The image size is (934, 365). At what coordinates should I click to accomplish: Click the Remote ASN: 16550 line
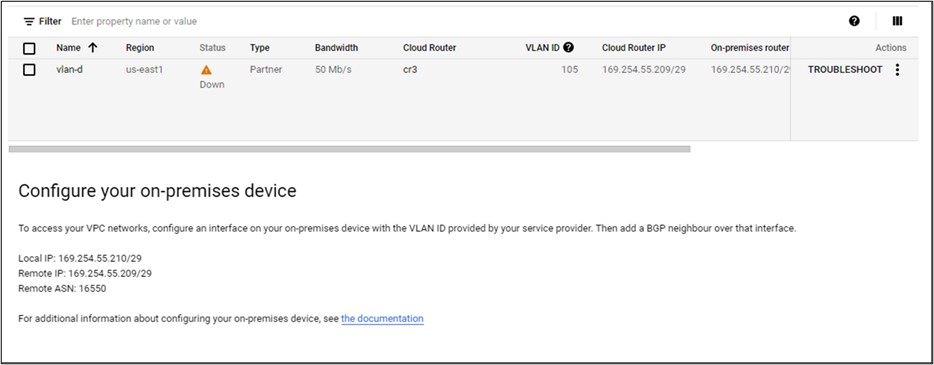click(x=62, y=289)
